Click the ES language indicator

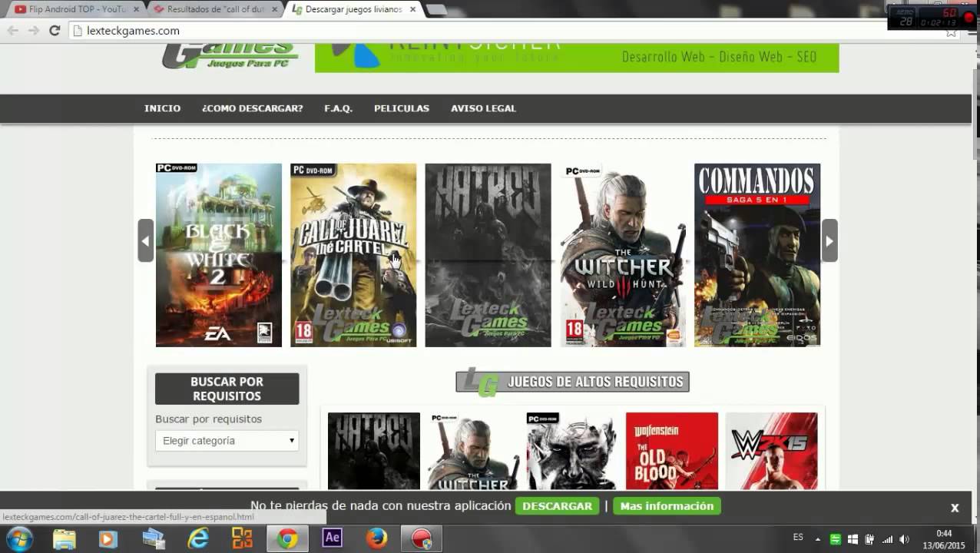coord(798,538)
